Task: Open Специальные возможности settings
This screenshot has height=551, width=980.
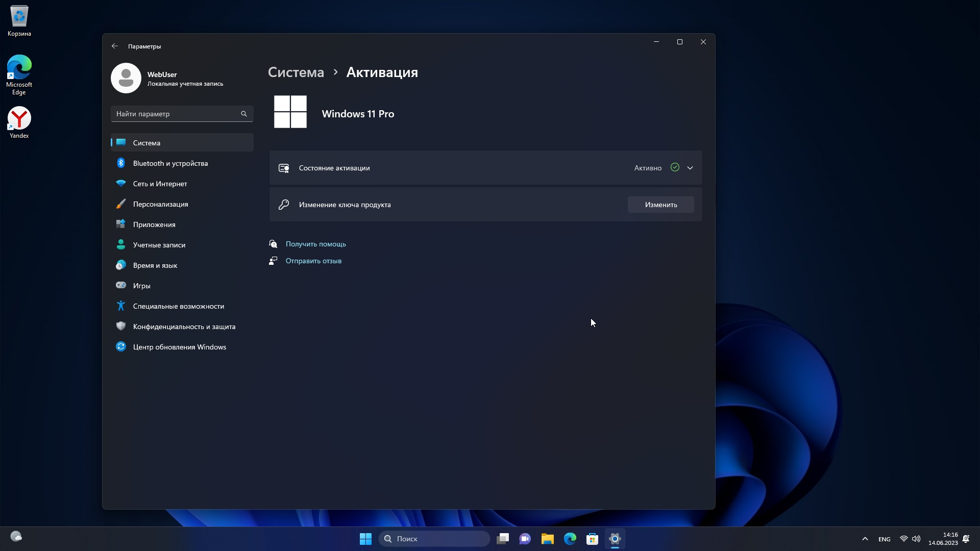Action: [x=178, y=306]
